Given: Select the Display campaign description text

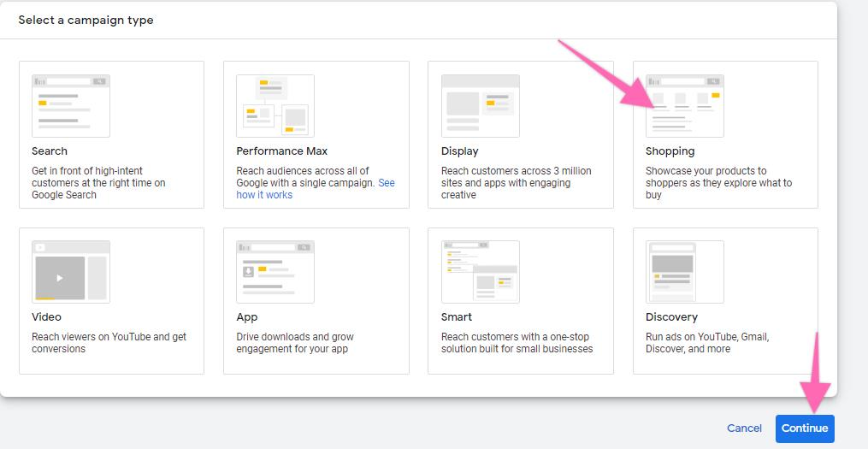Looking at the screenshot, I should (516, 183).
